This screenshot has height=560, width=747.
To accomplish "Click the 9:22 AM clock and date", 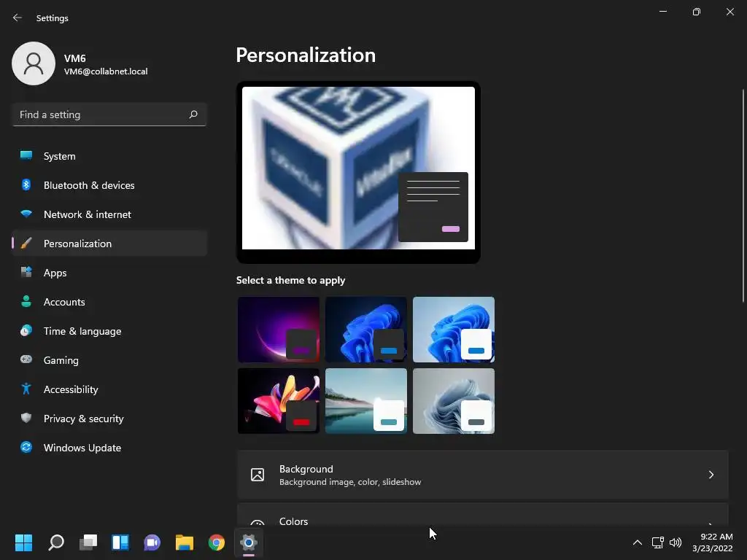I will click(x=712, y=542).
